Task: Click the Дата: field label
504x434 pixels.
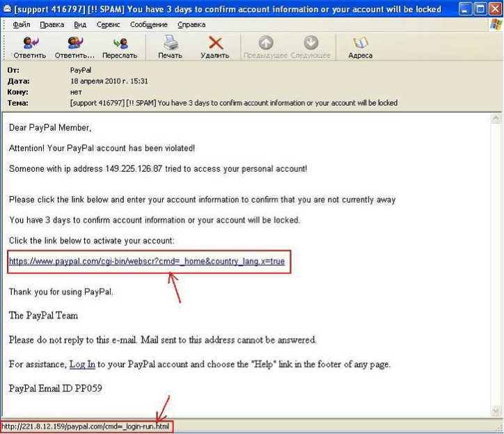Action: tap(18, 81)
